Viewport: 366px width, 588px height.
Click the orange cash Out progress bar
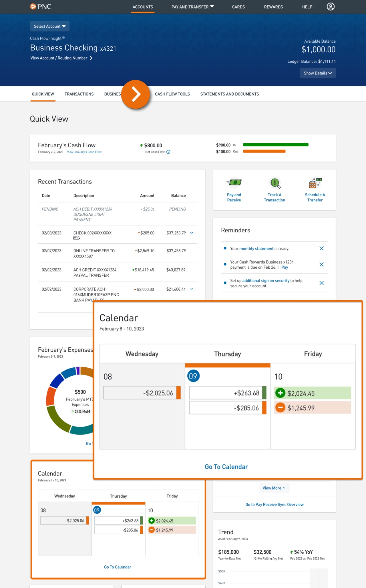click(264, 151)
